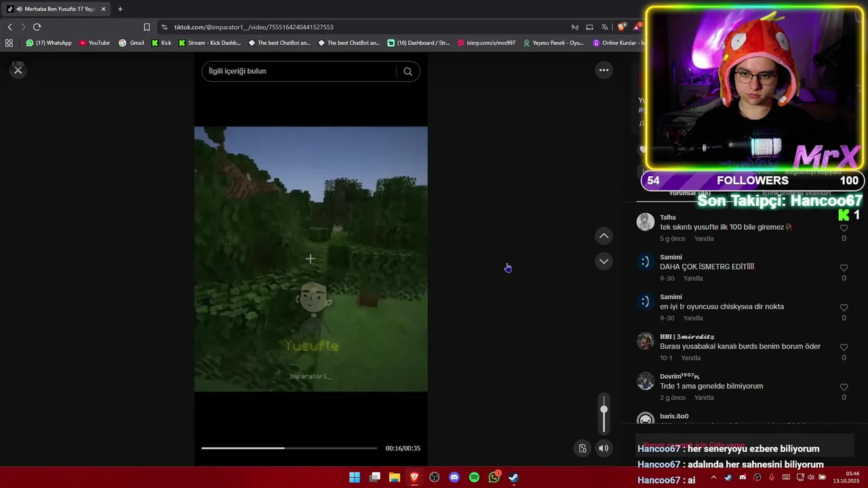
Task: Open the three-dots more options menu
Action: (x=604, y=70)
